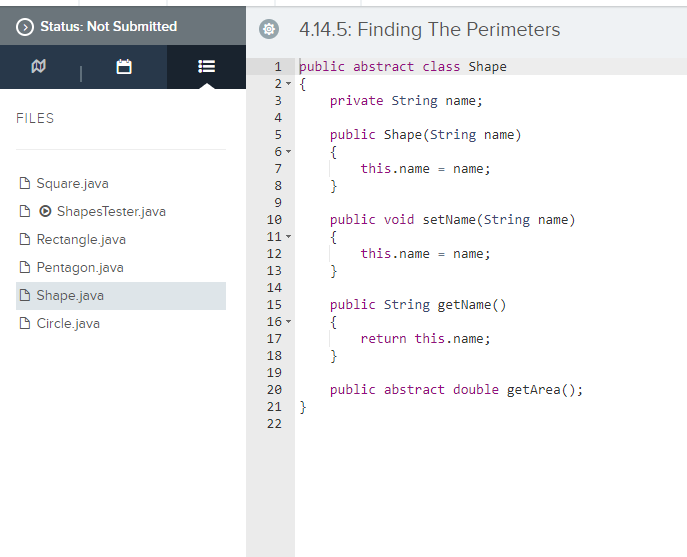
Task: Click line number 22 in gutter
Action: click(274, 424)
